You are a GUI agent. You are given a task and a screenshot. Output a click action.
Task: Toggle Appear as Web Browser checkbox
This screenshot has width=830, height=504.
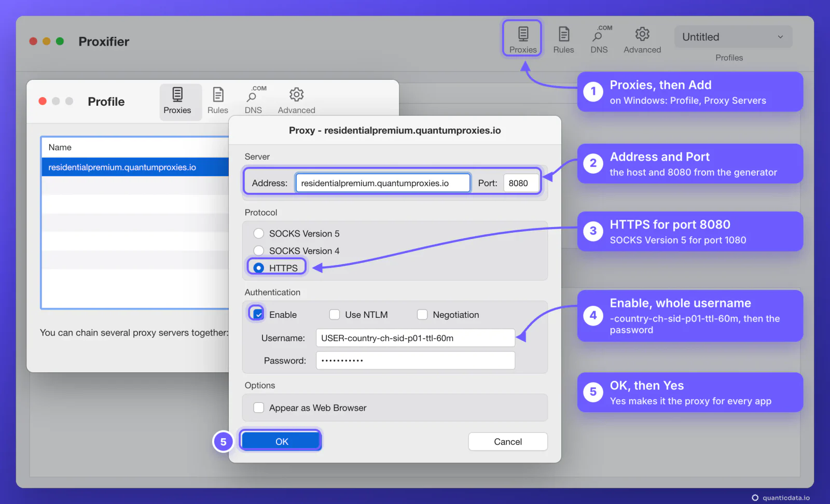point(259,408)
